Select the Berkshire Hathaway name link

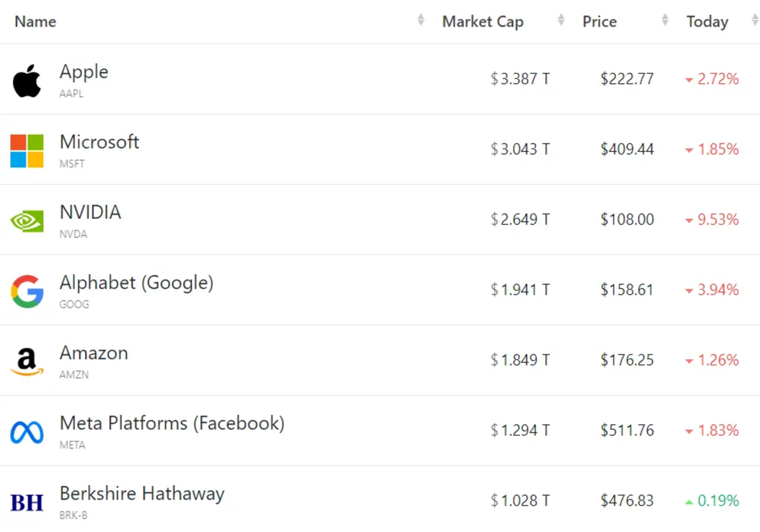142,493
